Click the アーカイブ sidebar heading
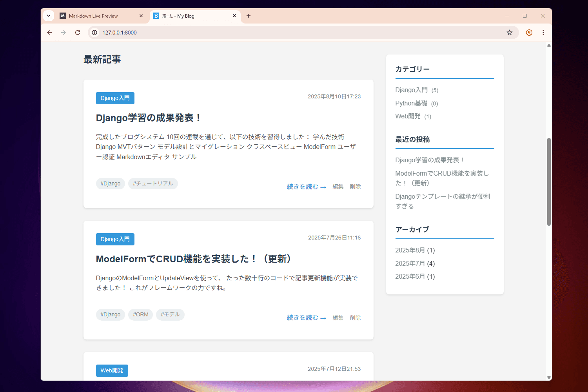Screen dimensions: 588x392 [412, 229]
